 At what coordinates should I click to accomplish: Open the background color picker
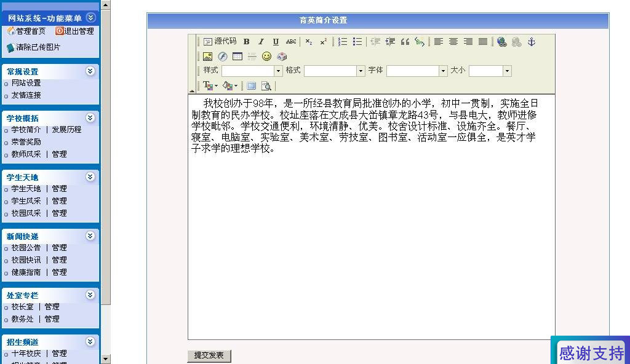pyautogui.click(x=230, y=85)
